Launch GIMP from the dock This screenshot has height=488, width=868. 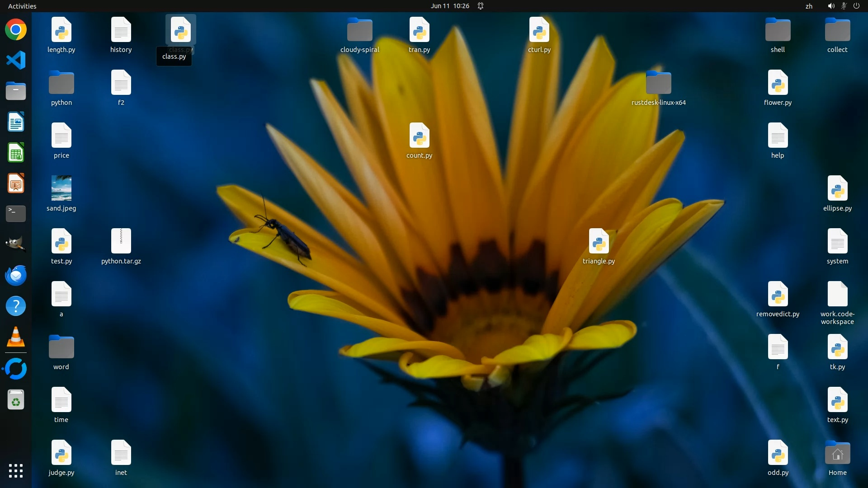(x=16, y=244)
